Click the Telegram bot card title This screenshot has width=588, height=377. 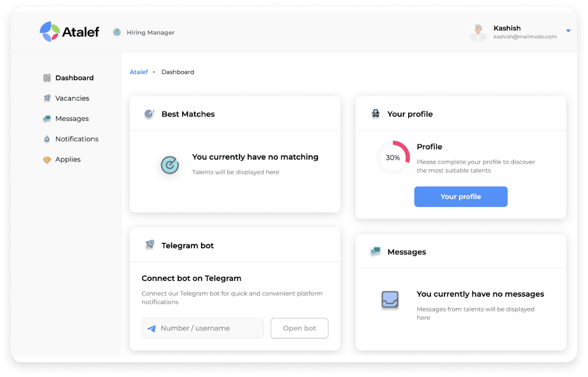point(188,246)
